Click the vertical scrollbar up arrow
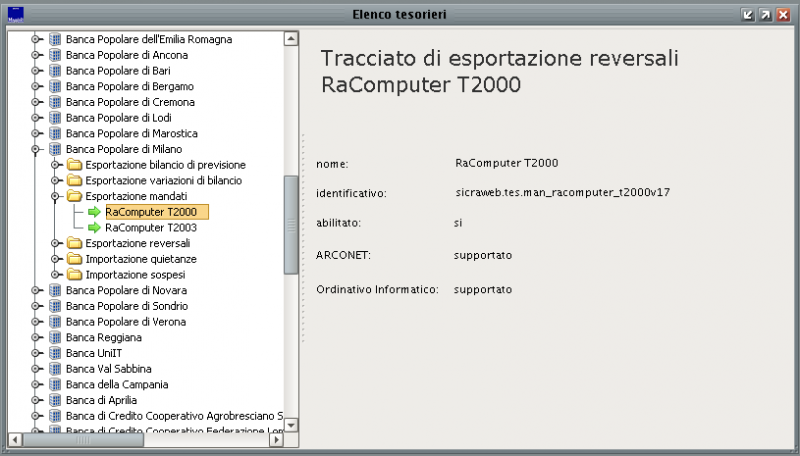Image resolution: width=800 pixels, height=456 pixels. pyautogui.click(x=291, y=39)
